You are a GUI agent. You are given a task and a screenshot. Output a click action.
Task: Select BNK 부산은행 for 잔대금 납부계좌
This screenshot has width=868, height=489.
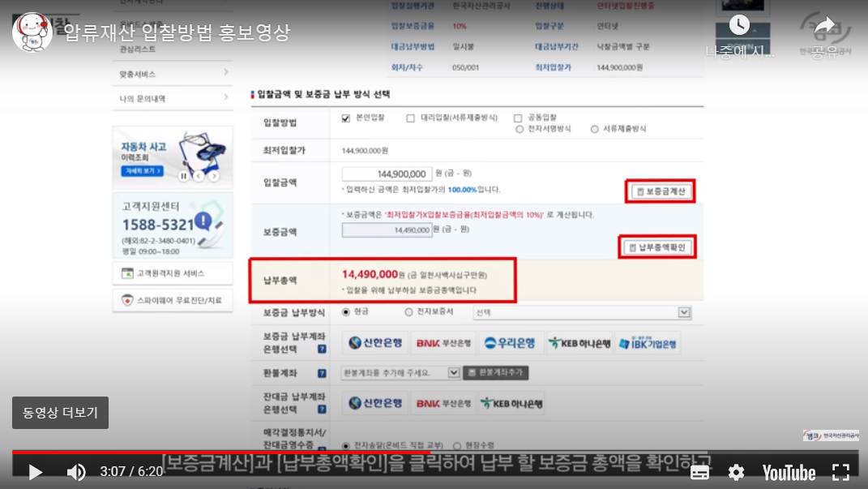[x=443, y=404]
